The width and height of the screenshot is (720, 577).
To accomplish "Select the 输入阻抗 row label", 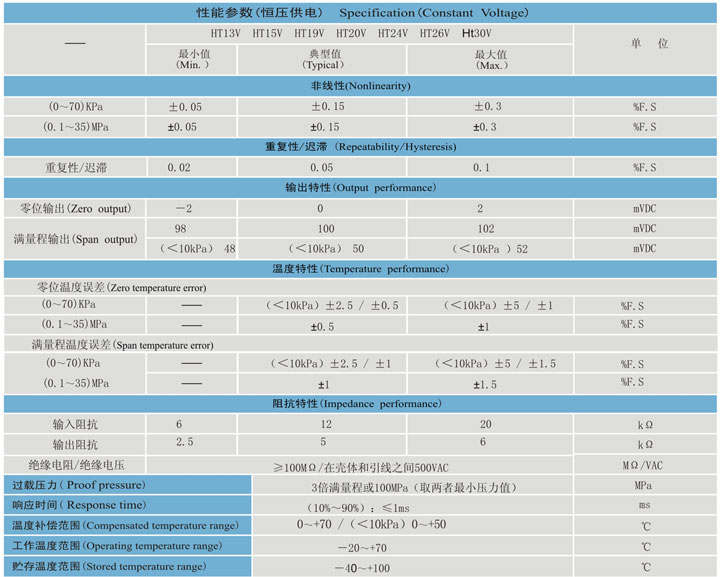I will (75, 424).
